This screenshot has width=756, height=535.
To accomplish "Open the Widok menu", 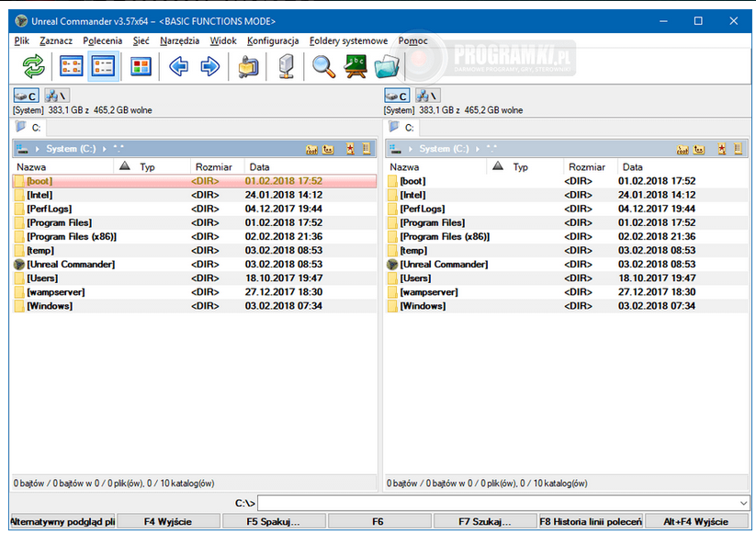I will (223, 41).
